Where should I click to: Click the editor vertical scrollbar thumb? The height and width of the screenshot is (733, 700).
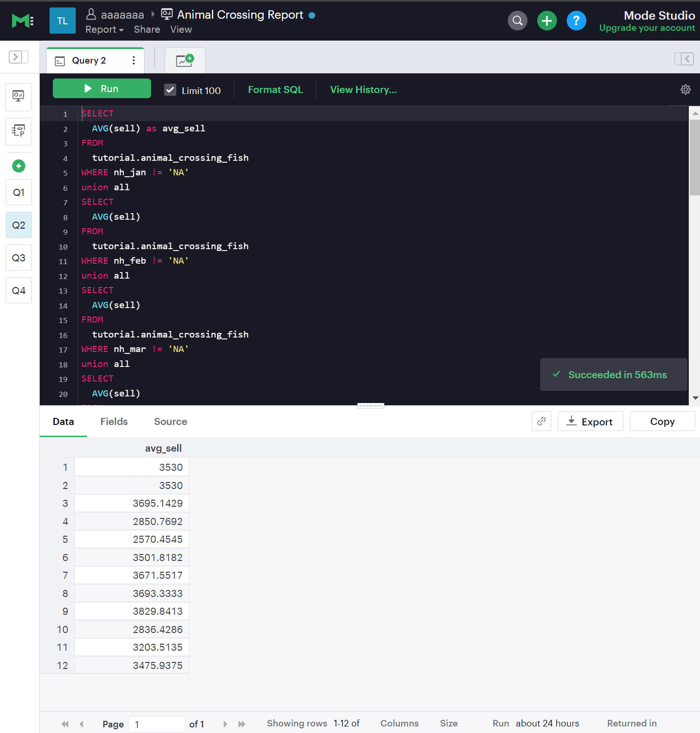(x=695, y=157)
